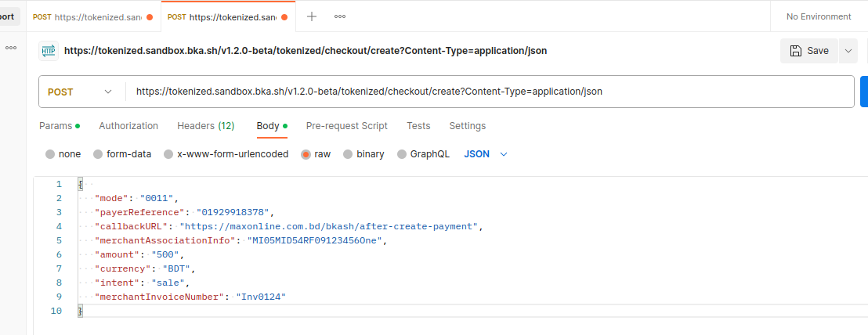Click the Save button
868x335 pixels.
point(809,51)
